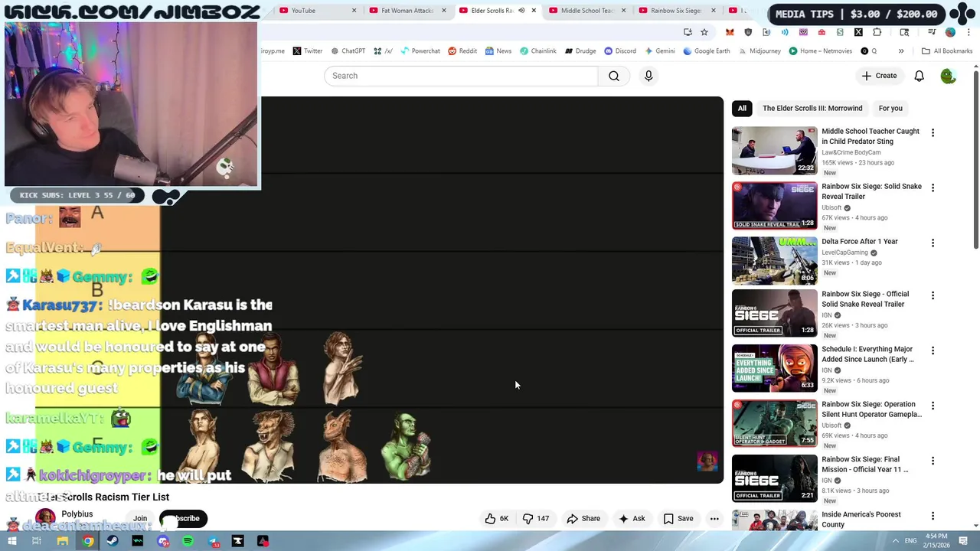Open the X extension icon in toolbar
The height and width of the screenshot is (551, 980).
coord(858,32)
